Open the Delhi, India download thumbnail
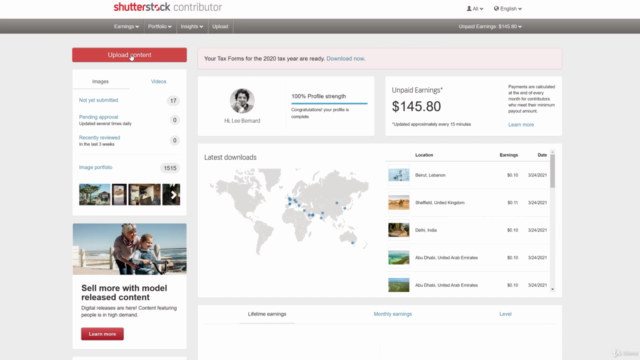 (399, 230)
